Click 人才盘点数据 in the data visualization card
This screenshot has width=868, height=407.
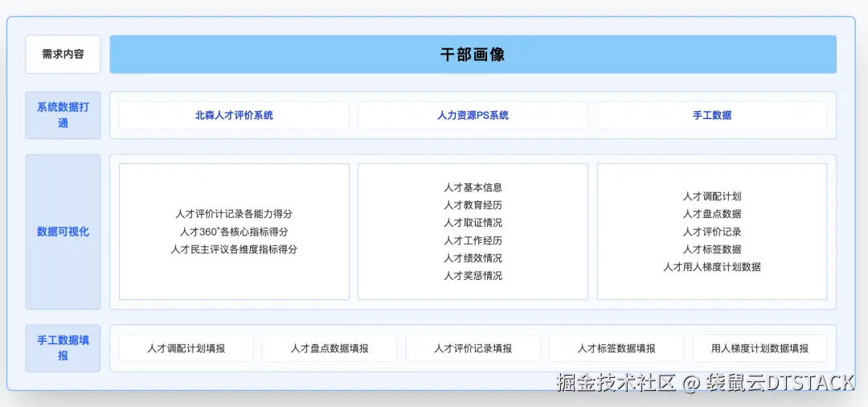pyautogui.click(x=712, y=214)
